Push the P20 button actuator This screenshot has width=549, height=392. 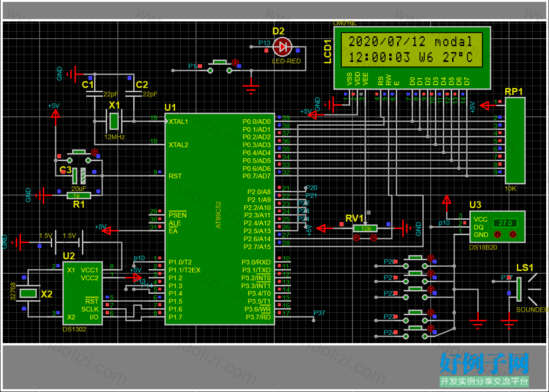415,257
